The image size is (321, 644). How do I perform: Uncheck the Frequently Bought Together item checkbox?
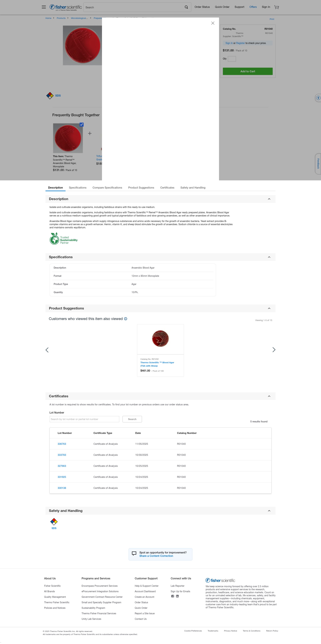pos(82,124)
